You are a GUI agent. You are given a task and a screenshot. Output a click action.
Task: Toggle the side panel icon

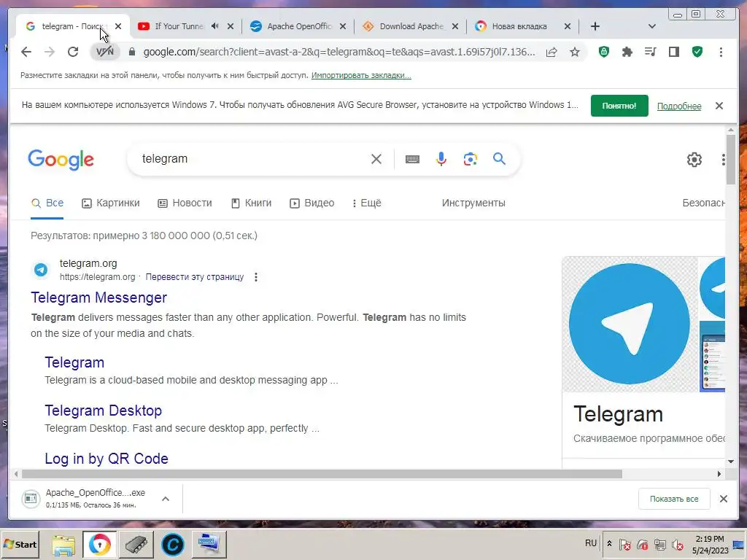click(x=673, y=52)
